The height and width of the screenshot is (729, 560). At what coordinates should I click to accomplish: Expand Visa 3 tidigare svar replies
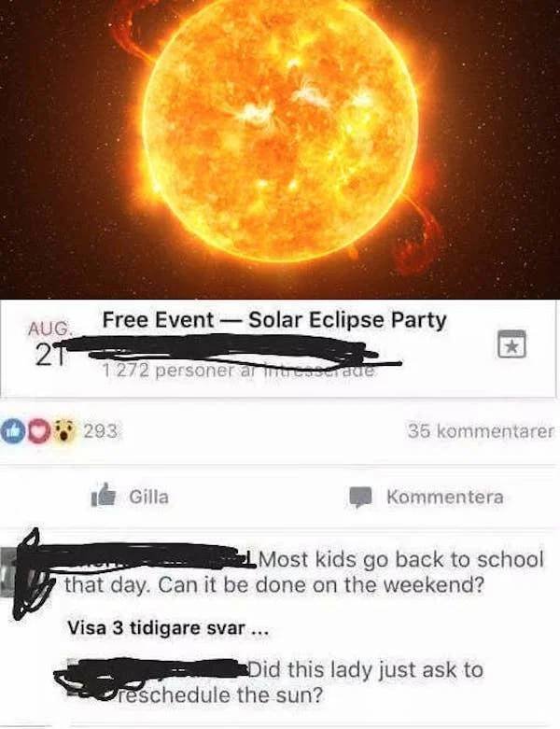[168, 628]
